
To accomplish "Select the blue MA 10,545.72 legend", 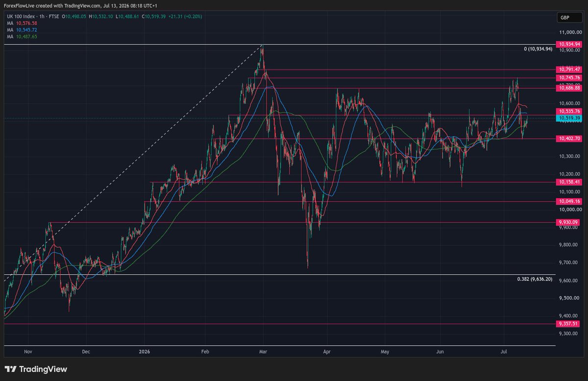I will coord(21,29).
